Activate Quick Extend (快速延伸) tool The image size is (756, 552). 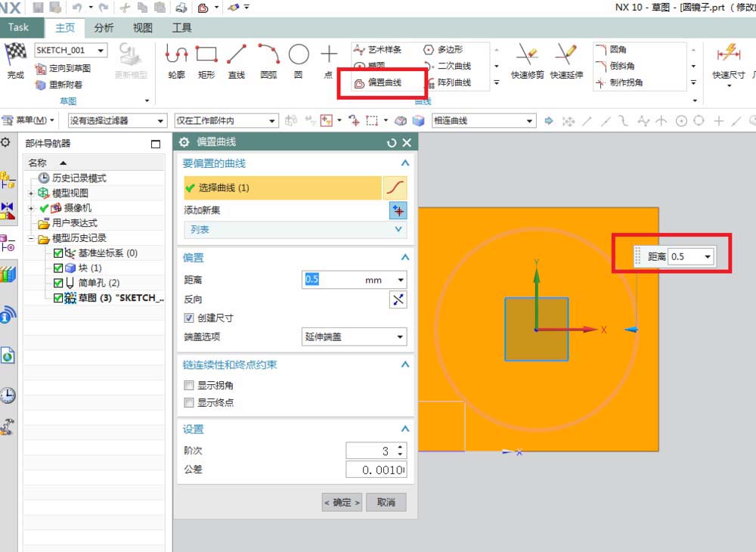pos(566,60)
